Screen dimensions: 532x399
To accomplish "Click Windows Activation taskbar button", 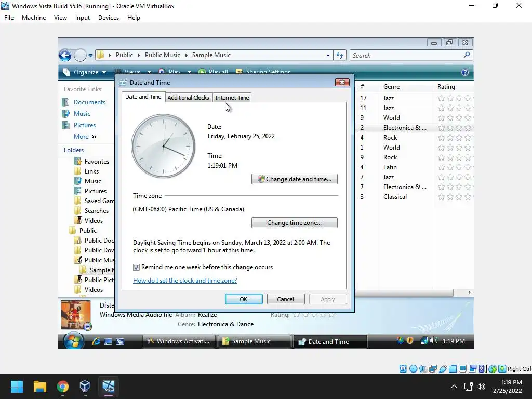I will coord(179,341).
